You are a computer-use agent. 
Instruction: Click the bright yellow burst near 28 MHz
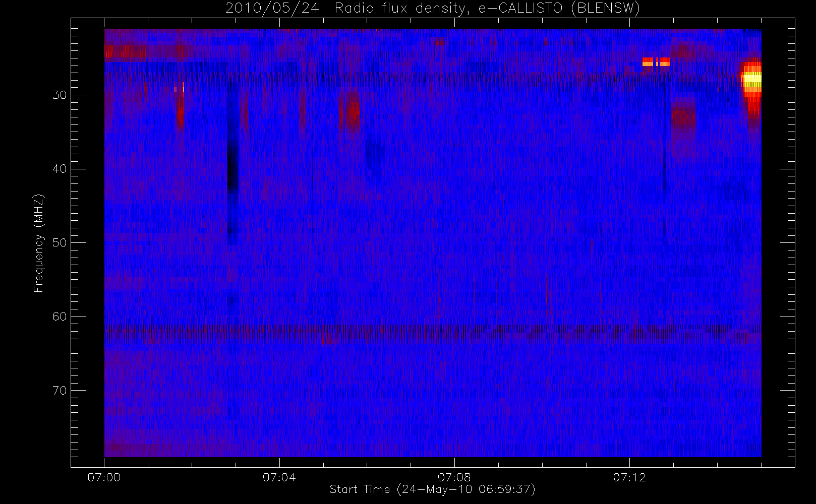[x=751, y=80]
